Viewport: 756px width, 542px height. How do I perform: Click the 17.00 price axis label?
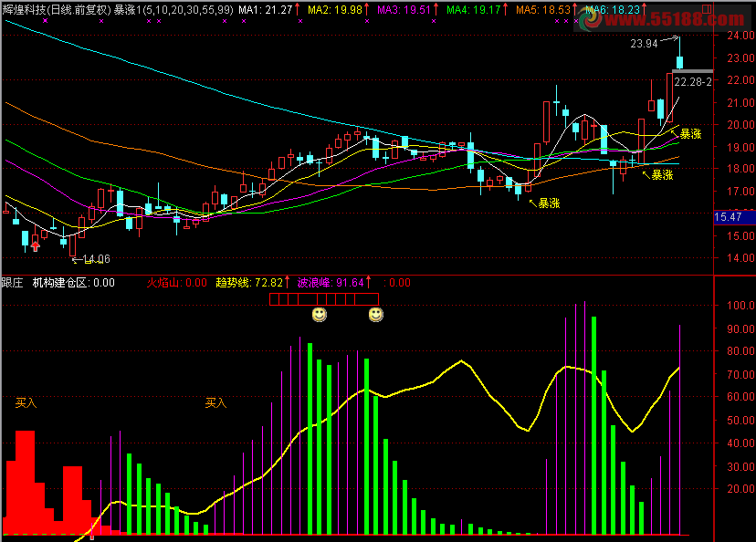click(x=740, y=192)
